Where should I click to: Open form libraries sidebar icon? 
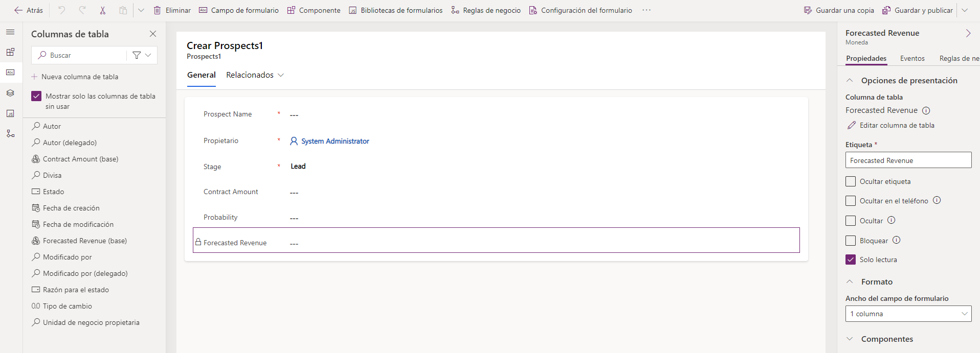point(10,113)
